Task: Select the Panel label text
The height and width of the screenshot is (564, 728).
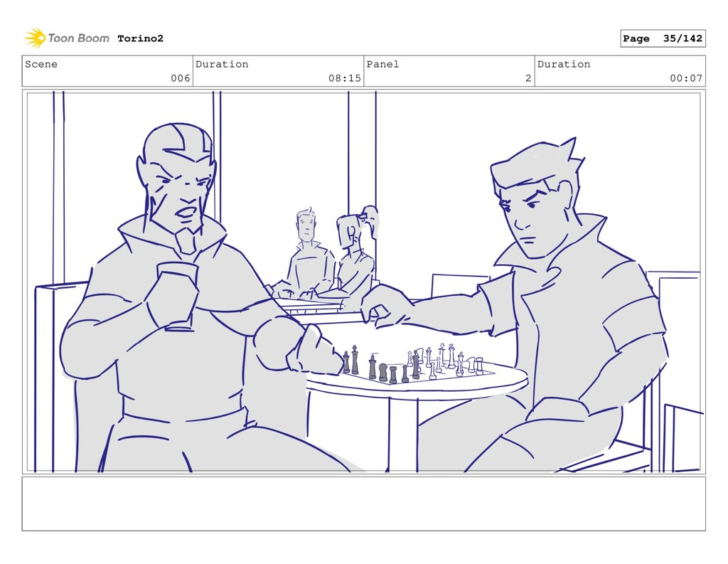Action: (382, 64)
